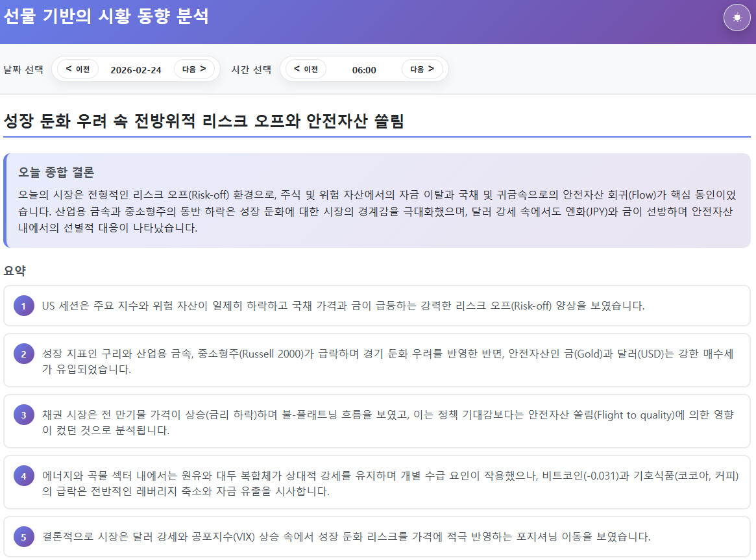Click the '시간 선택' label

tap(251, 69)
